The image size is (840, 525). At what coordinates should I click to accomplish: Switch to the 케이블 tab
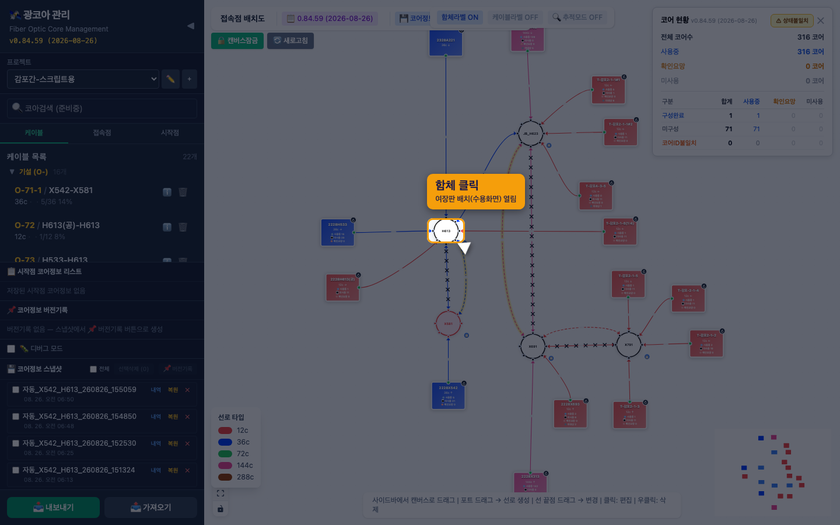(34, 133)
